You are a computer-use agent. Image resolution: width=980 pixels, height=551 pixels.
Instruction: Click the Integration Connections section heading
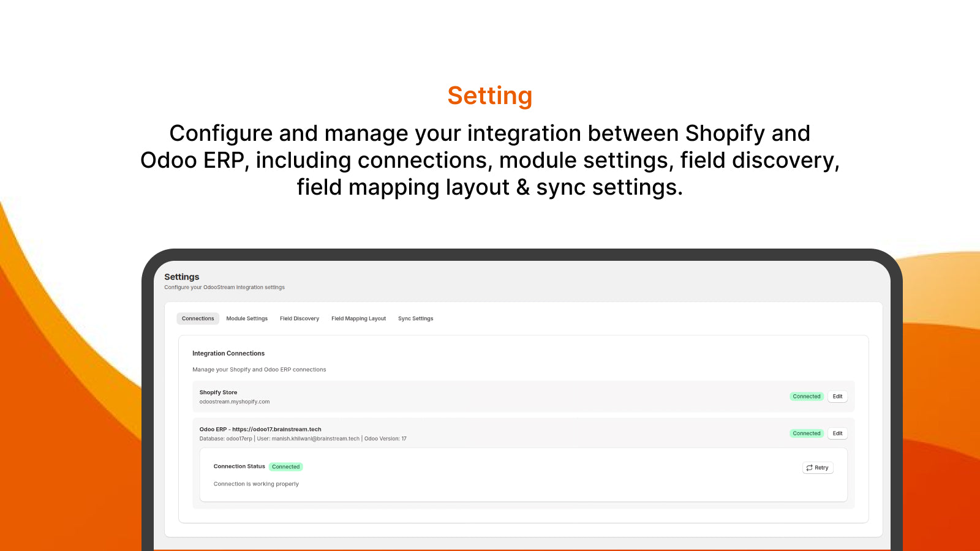(x=228, y=353)
